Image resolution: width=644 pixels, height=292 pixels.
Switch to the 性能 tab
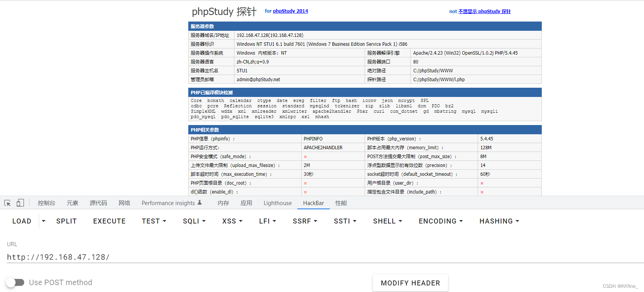click(x=341, y=203)
